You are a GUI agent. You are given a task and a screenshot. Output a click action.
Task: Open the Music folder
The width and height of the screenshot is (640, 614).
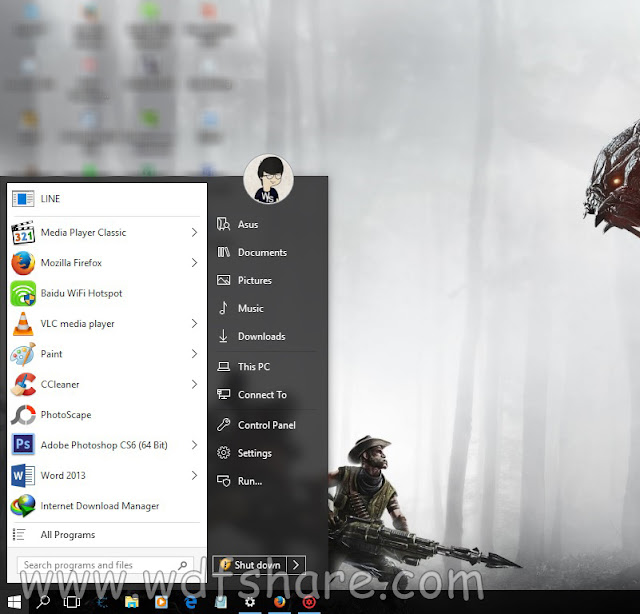coord(267,308)
